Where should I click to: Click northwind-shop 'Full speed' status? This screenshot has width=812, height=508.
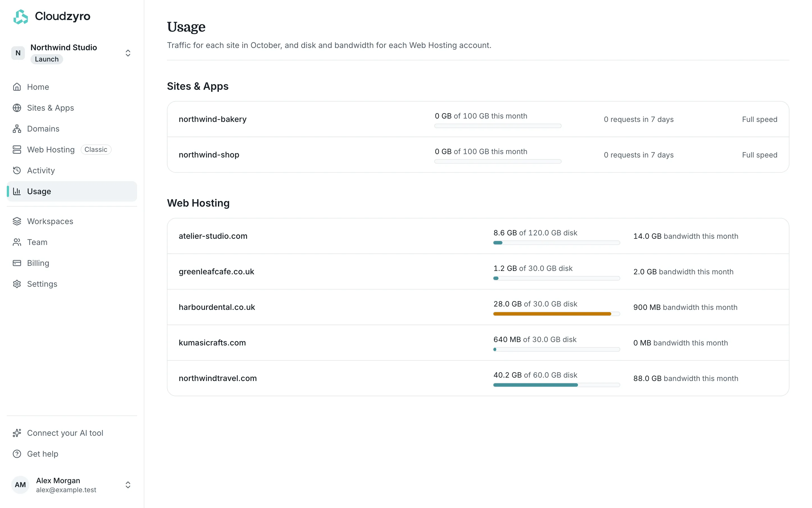[x=759, y=155]
